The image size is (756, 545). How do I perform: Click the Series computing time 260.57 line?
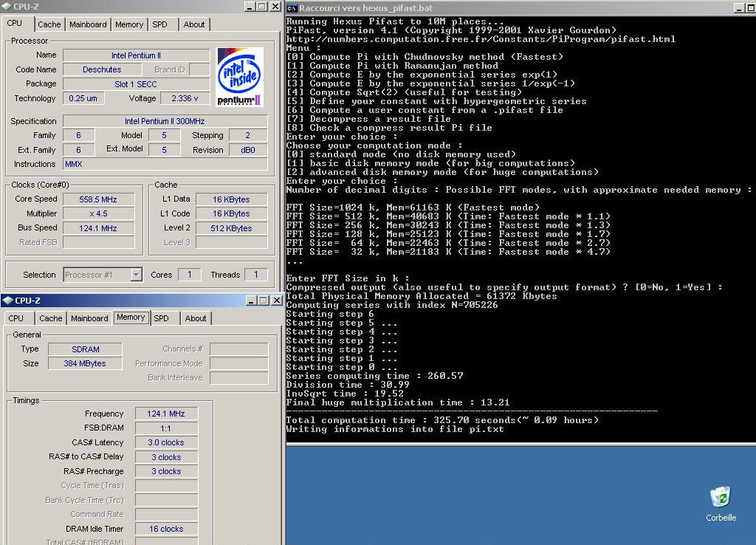pyautogui.click(x=374, y=376)
